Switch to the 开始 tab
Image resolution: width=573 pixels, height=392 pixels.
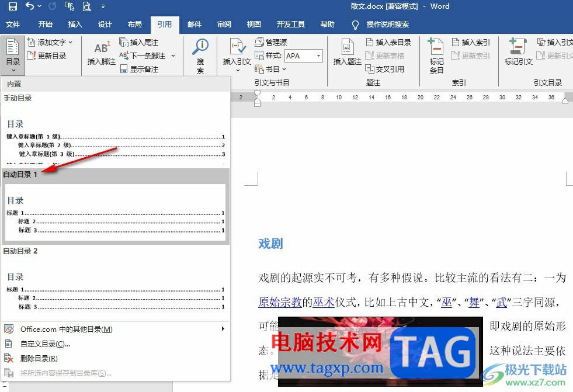pos(46,25)
